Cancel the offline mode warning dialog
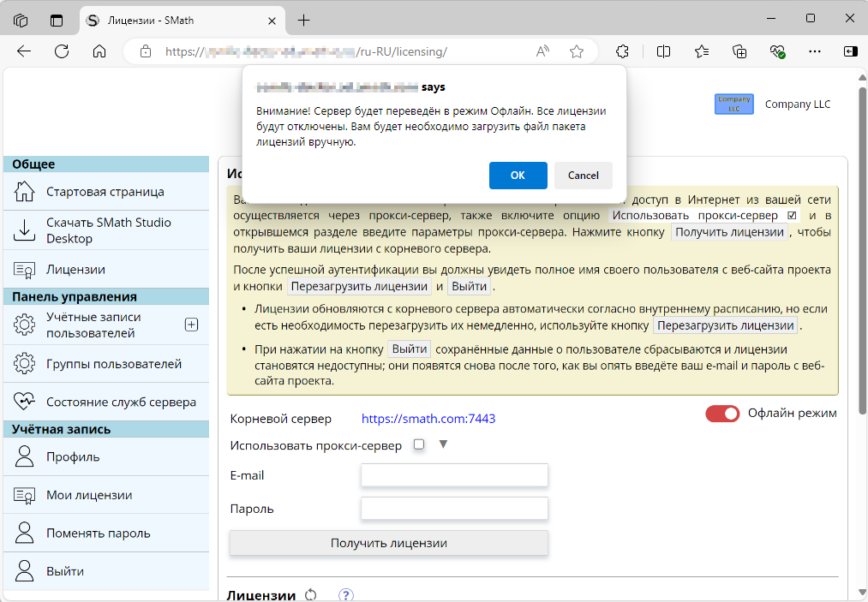 (x=583, y=176)
